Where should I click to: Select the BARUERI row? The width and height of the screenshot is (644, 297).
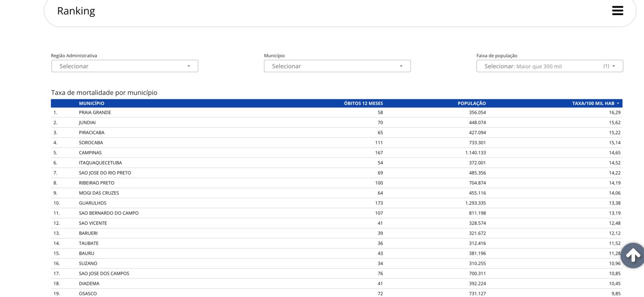[336, 233]
